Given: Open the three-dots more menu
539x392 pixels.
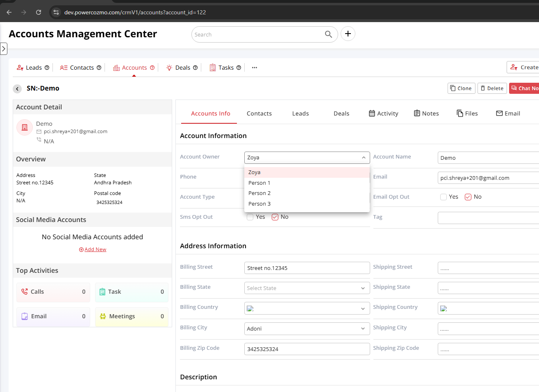Looking at the screenshot, I should (x=255, y=68).
